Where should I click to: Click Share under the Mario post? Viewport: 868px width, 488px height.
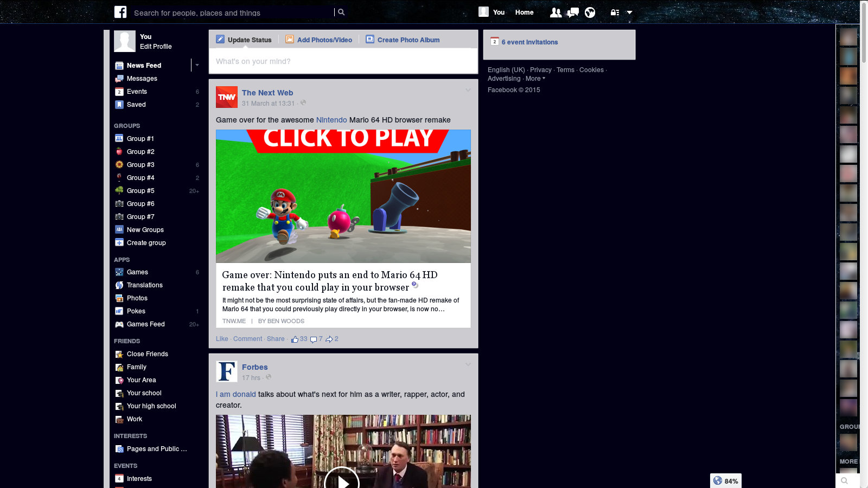coord(276,339)
